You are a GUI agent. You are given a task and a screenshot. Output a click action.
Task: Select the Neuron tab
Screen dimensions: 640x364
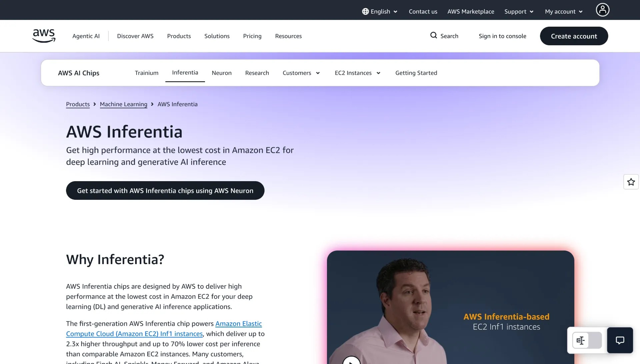point(221,73)
